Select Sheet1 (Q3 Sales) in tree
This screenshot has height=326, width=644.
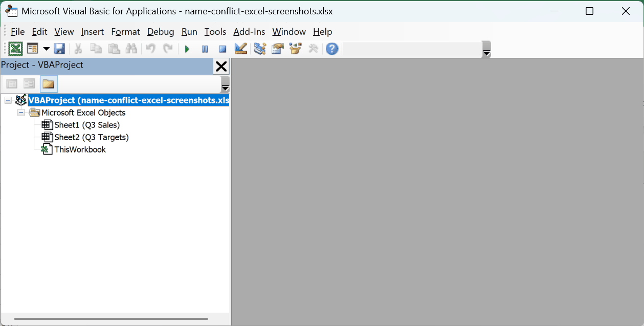(x=87, y=125)
